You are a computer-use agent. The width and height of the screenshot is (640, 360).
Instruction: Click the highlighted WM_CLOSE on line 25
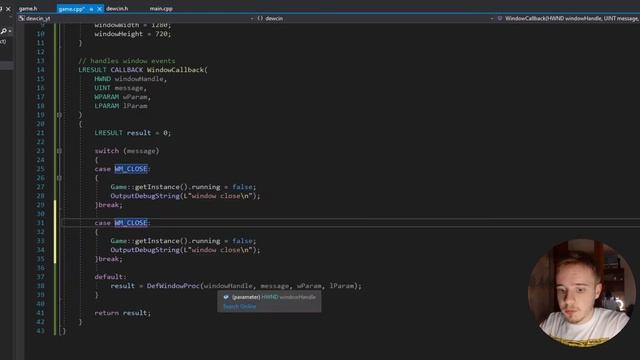click(131, 169)
